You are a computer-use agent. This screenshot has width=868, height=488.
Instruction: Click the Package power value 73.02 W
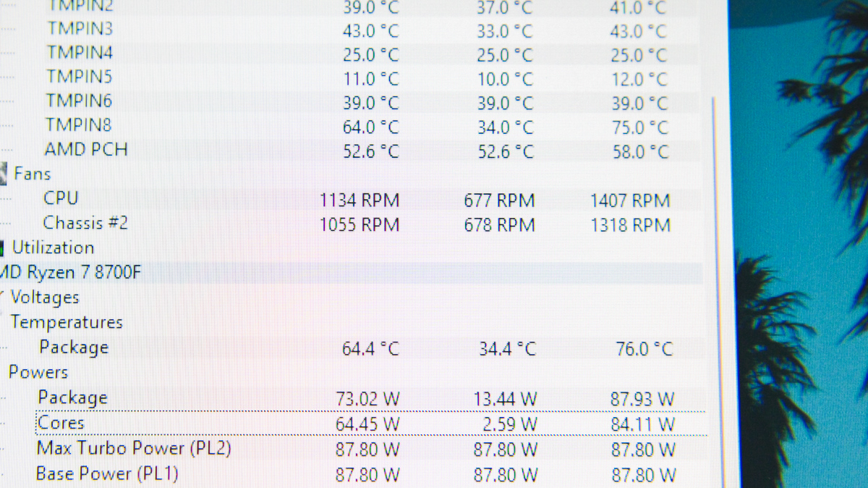368,398
